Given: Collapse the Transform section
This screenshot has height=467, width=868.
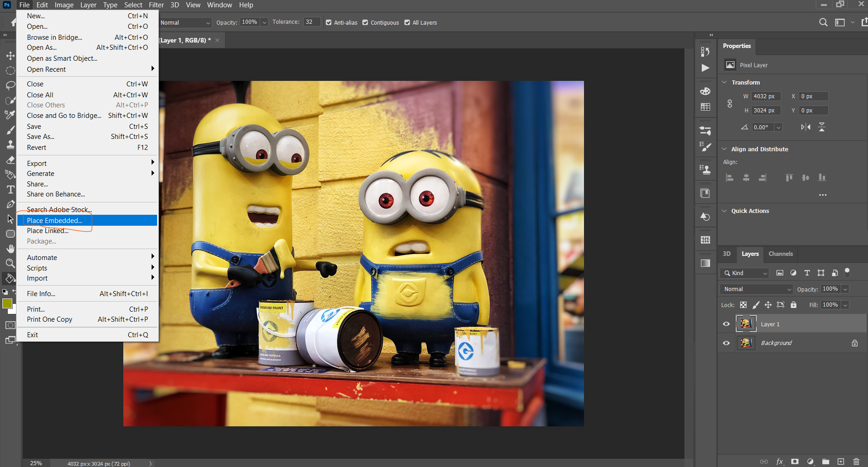Looking at the screenshot, I should click(724, 82).
